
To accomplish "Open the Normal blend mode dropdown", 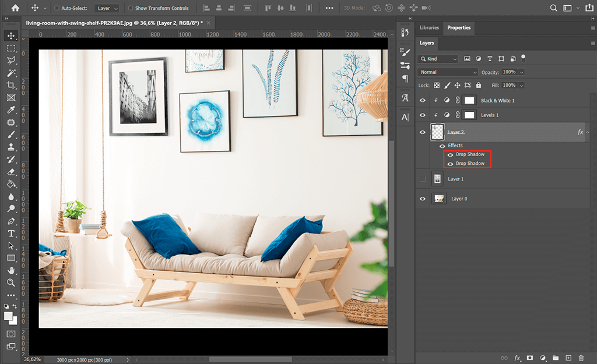I will [x=447, y=72].
